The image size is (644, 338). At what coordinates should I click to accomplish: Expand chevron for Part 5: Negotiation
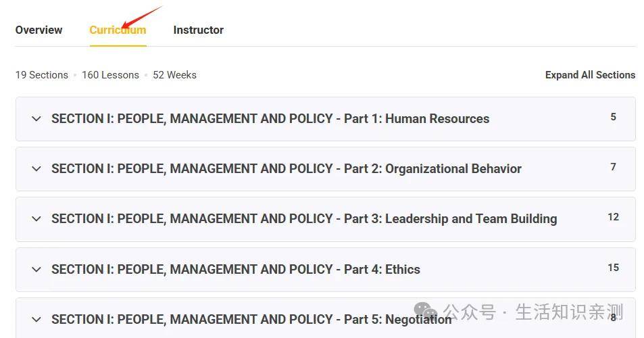(x=36, y=320)
